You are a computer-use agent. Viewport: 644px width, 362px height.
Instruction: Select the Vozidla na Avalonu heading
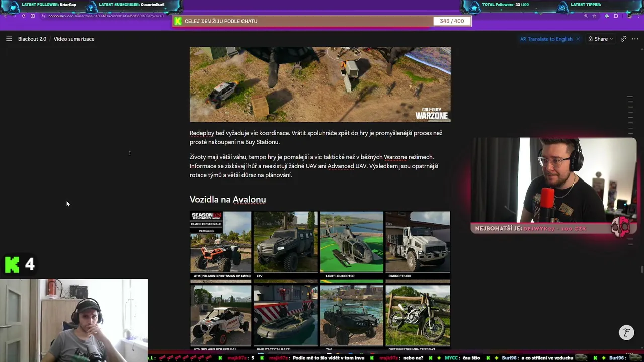227,200
